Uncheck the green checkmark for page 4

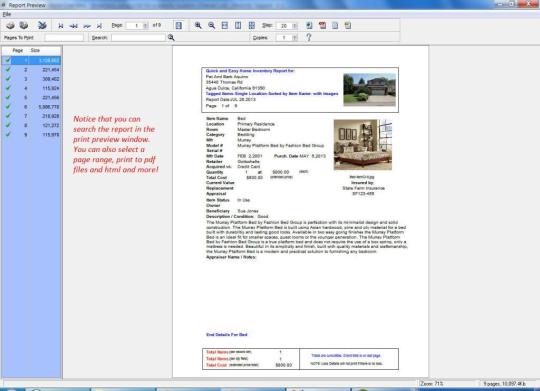(x=8, y=88)
